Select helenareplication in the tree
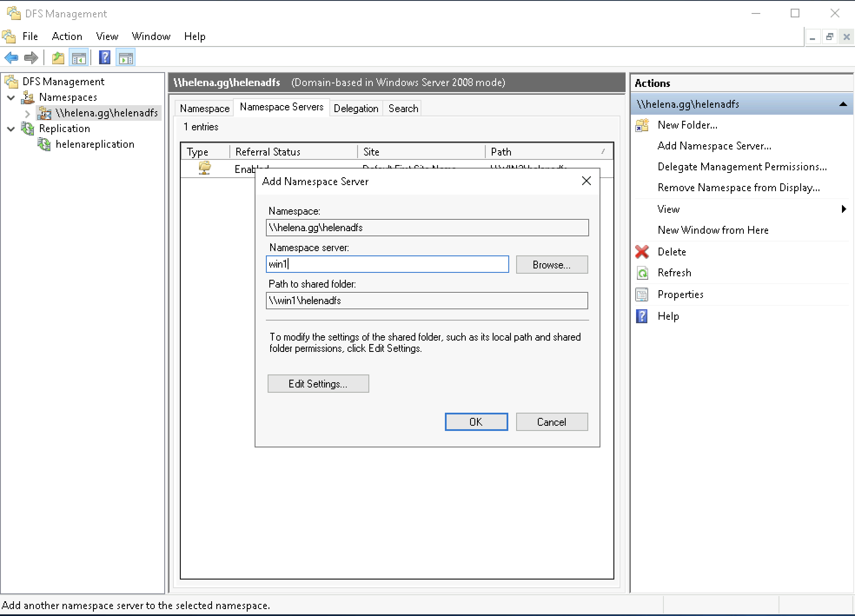The width and height of the screenshot is (855, 616). click(95, 144)
